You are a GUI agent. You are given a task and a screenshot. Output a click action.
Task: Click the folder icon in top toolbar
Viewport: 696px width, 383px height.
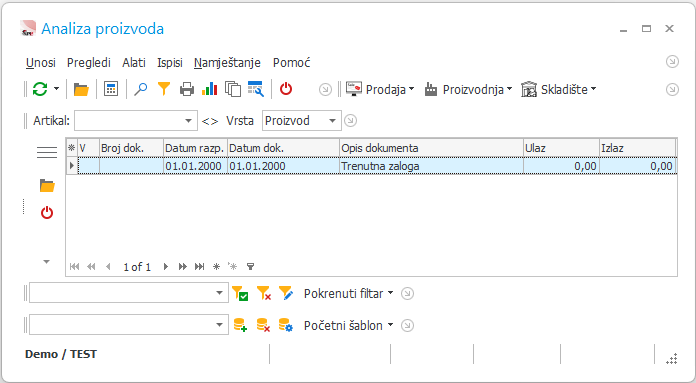click(81, 90)
